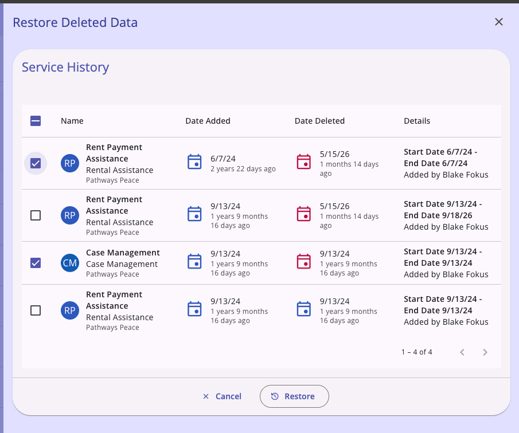Click the 'Restore Deleted Data' title
This screenshot has width=519, height=433.
(x=75, y=23)
